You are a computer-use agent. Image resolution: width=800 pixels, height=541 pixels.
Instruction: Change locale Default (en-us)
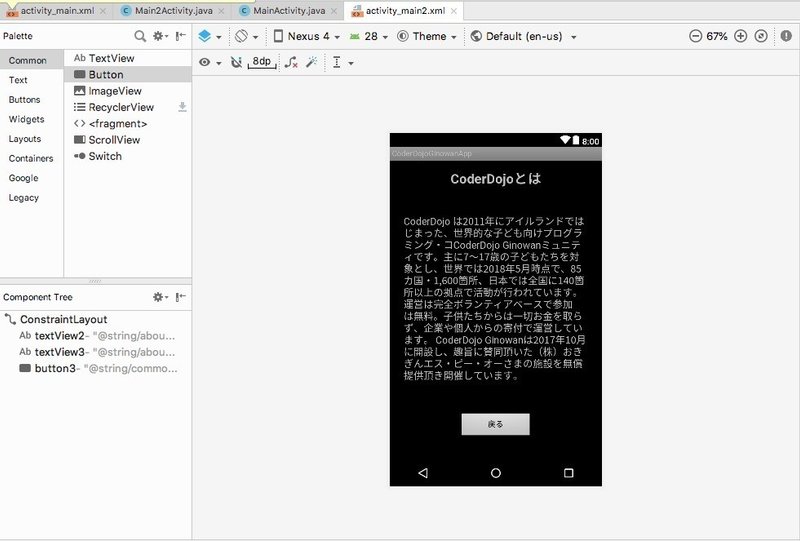point(523,36)
